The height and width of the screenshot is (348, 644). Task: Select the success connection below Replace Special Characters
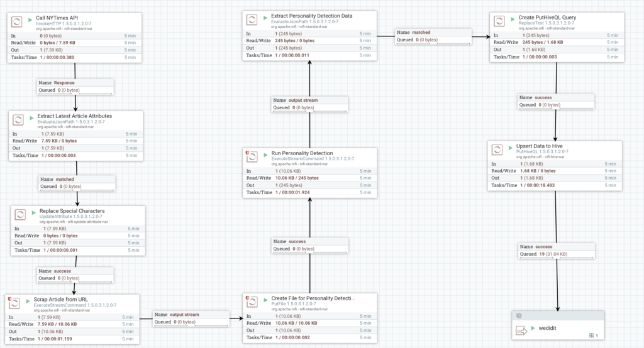coord(75,275)
